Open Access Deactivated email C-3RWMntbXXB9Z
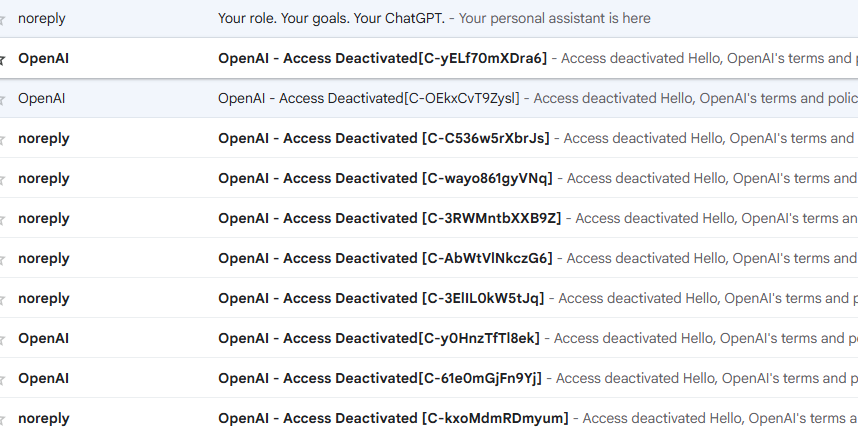 point(429,218)
